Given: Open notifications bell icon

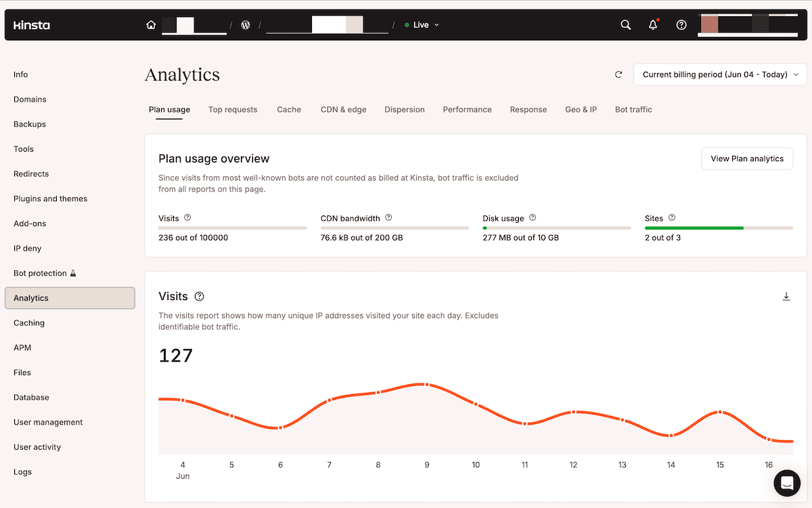Looking at the screenshot, I should tap(653, 25).
